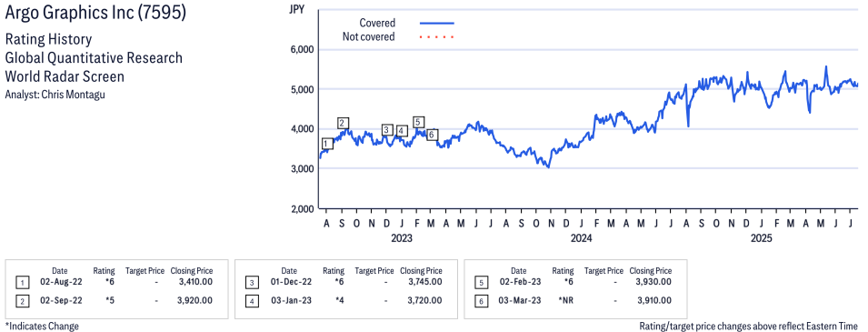Click the red dotted Not covered sample
The image size is (868, 332).
(437, 37)
